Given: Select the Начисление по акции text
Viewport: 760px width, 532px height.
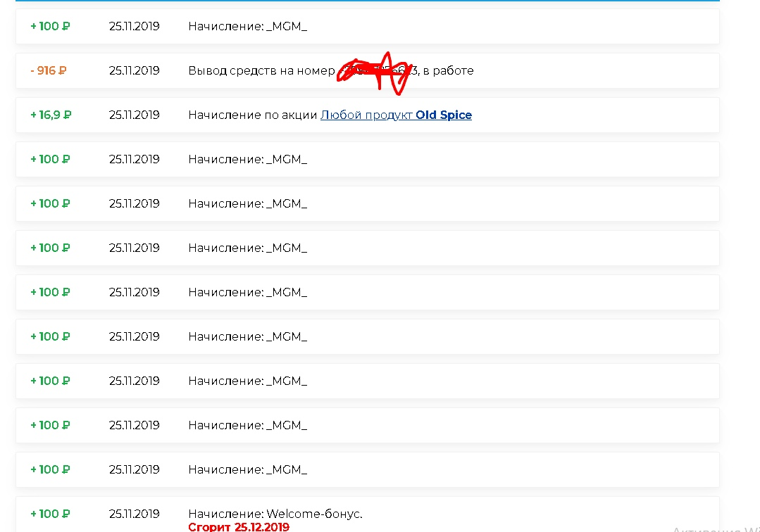Looking at the screenshot, I should coord(253,115).
